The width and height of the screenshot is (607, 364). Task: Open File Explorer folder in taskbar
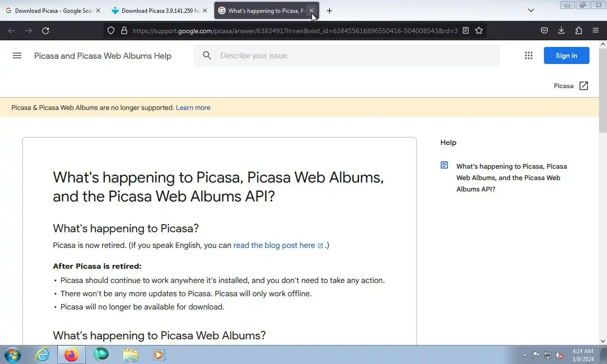point(130,355)
